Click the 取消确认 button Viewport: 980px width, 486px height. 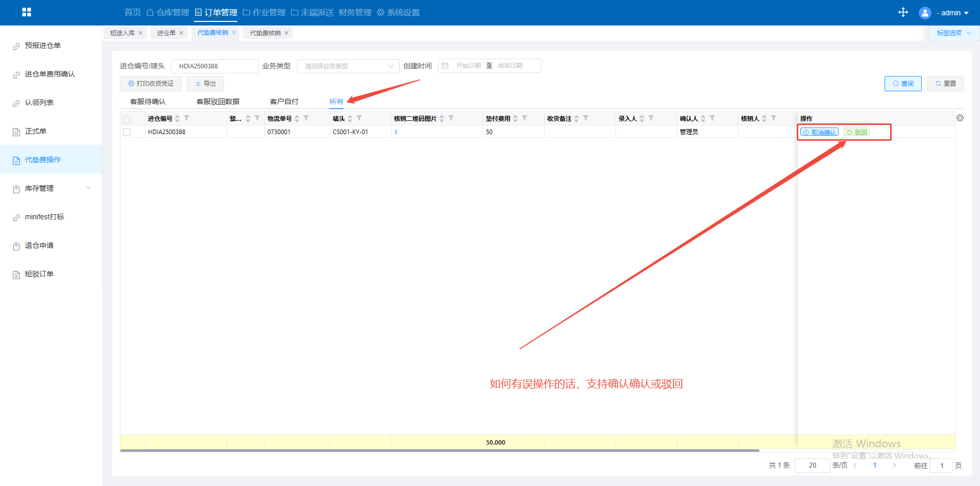(x=819, y=132)
